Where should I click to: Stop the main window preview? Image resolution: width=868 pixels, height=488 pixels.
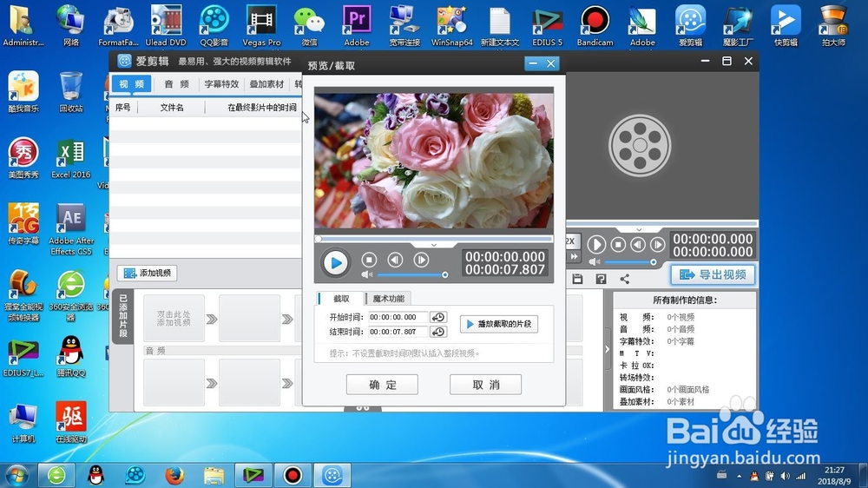click(x=618, y=244)
